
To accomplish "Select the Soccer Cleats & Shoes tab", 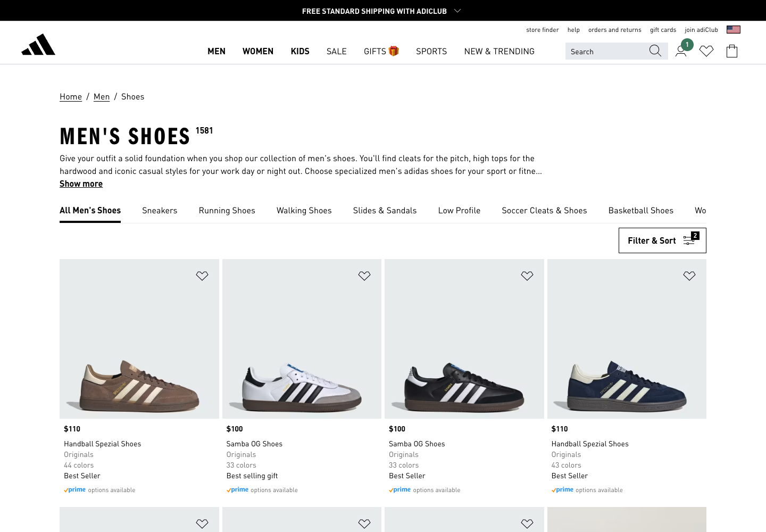I will [x=545, y=210].
